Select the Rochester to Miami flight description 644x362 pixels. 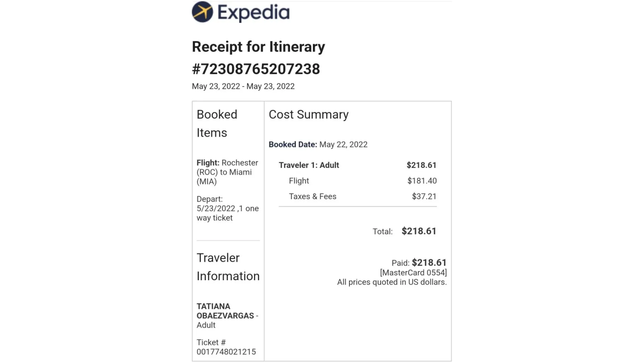click(227, 172)
